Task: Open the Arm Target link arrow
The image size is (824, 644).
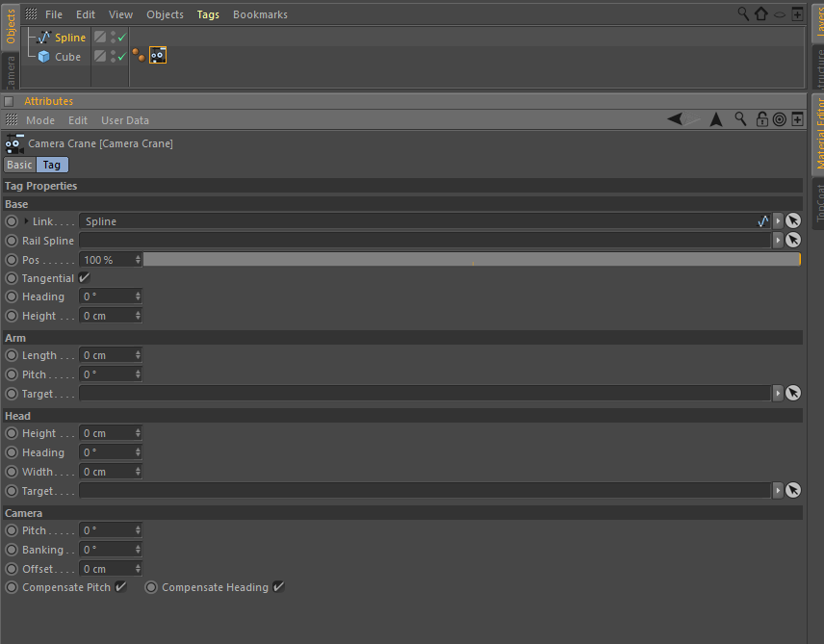Action: coord(777,393)
